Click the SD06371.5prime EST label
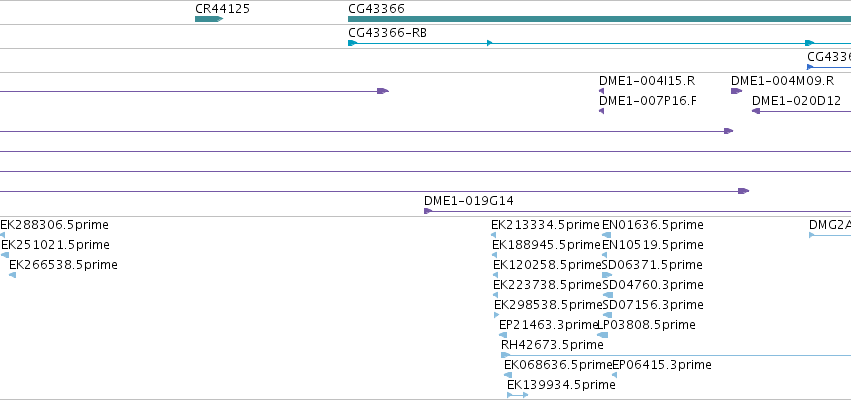Screen dimensions: 851x400 click(x=653, y=265)
